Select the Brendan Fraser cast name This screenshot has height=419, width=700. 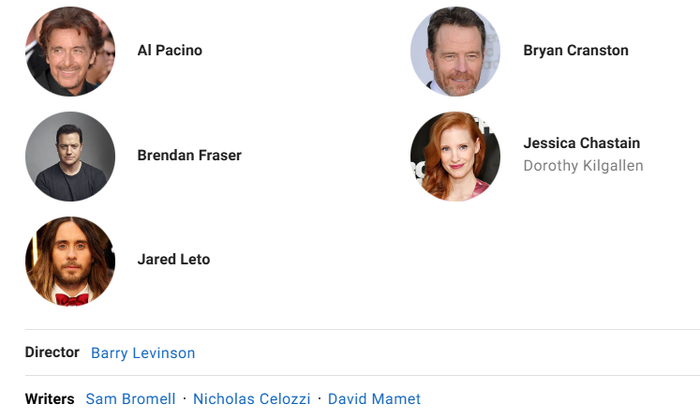click(189, 155)
